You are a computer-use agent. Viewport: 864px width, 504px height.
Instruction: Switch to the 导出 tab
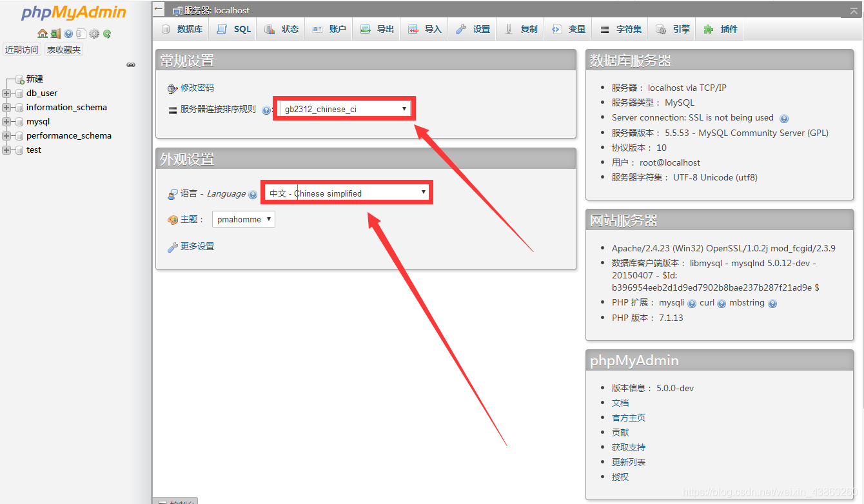click(x=377, y=29)
